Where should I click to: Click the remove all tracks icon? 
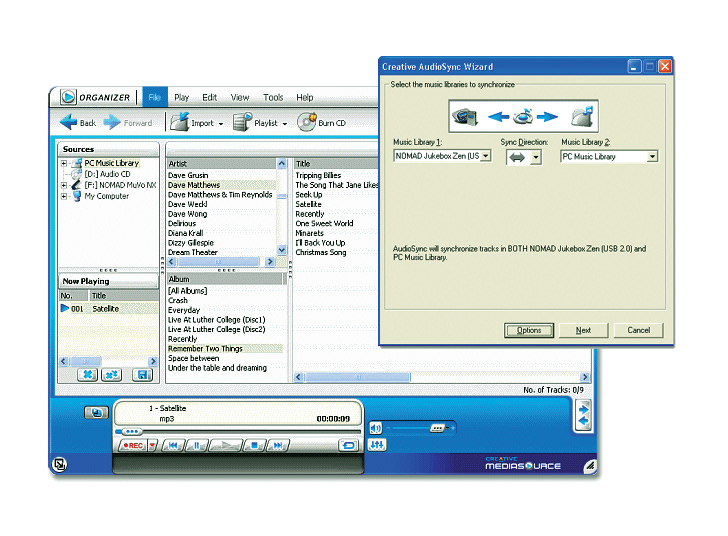[111, 374]
